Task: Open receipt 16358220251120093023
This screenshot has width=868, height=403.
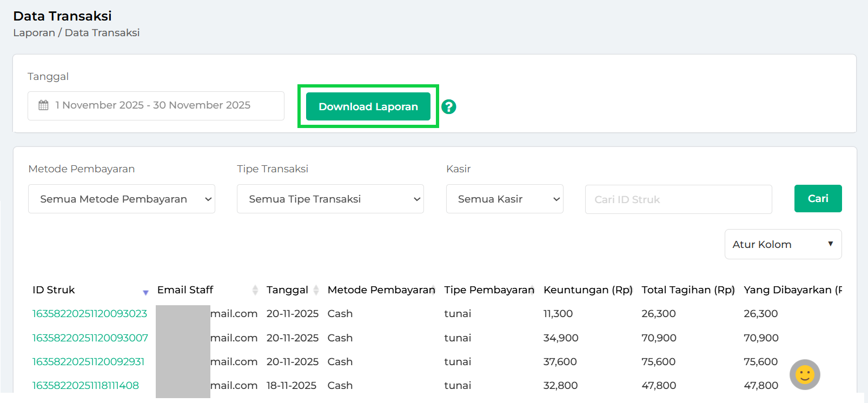Action: click(x=90, y=314)
